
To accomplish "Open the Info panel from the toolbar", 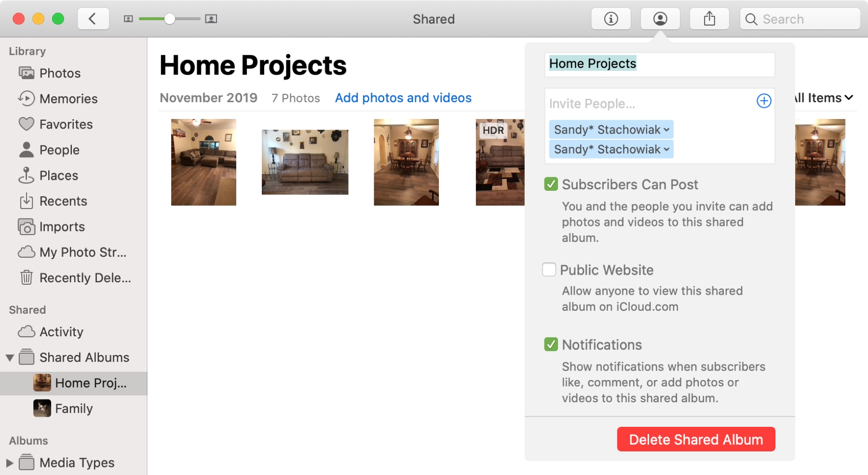I will tap(611, 19).
